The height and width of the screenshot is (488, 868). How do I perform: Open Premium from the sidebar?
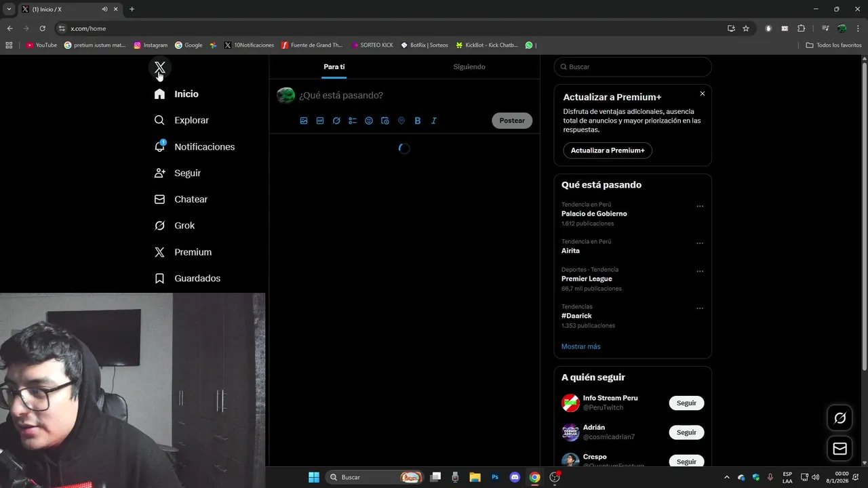click(x=183, y=252)
